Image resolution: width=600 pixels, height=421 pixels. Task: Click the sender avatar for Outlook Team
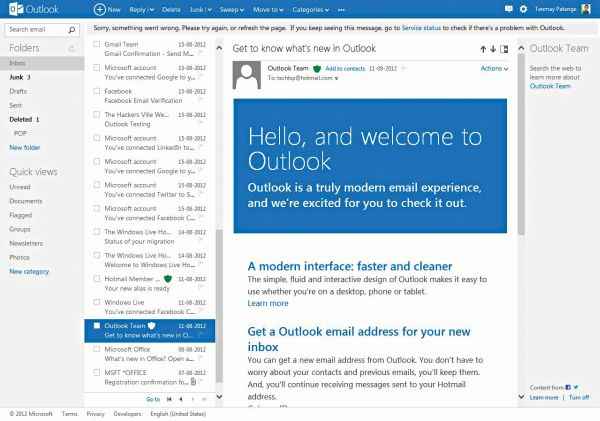pyautogui.click(x=247, y=75)
